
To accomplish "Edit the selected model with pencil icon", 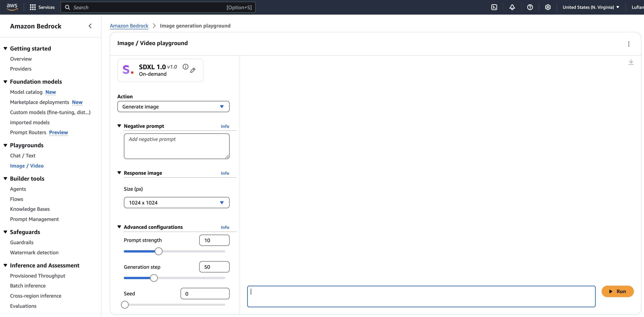I will [x=193, y=70].
